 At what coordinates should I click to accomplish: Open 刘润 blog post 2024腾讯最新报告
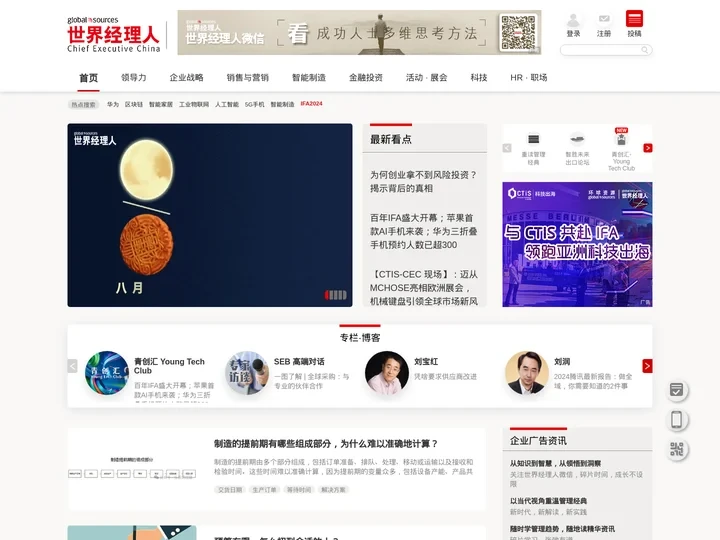point(593,381)
